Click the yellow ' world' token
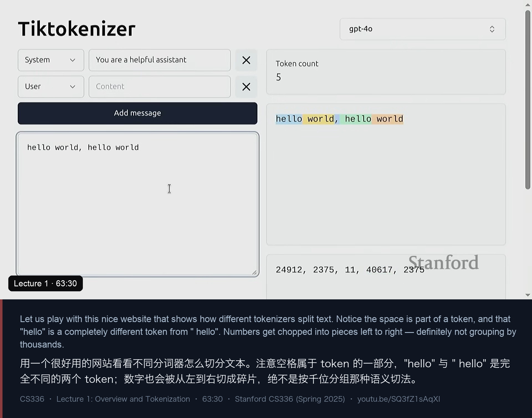532x418 pixels. click(318, 119)
